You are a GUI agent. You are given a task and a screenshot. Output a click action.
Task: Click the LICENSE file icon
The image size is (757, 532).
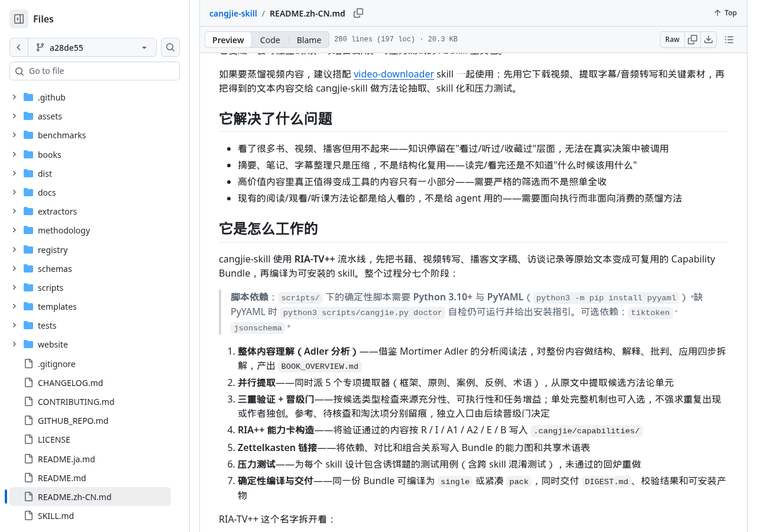[28, 440]
